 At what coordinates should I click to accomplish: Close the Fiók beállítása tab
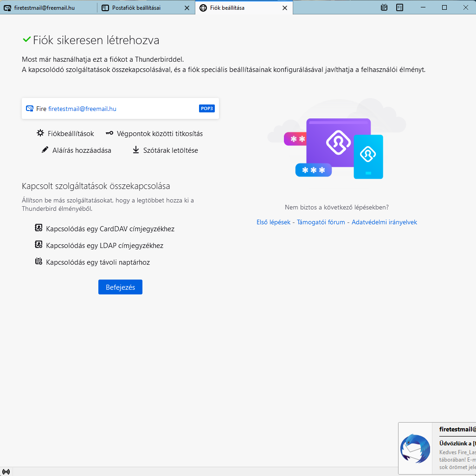point(285,8)
